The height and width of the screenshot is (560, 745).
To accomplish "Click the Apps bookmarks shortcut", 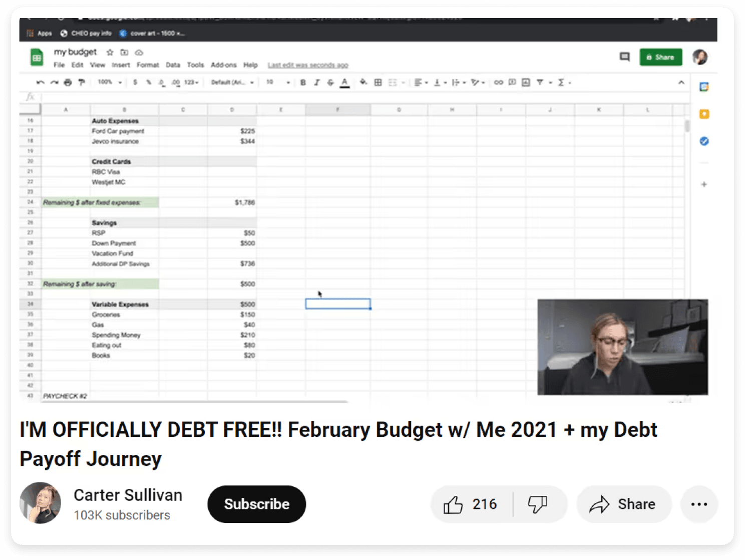I will [39, 33].
